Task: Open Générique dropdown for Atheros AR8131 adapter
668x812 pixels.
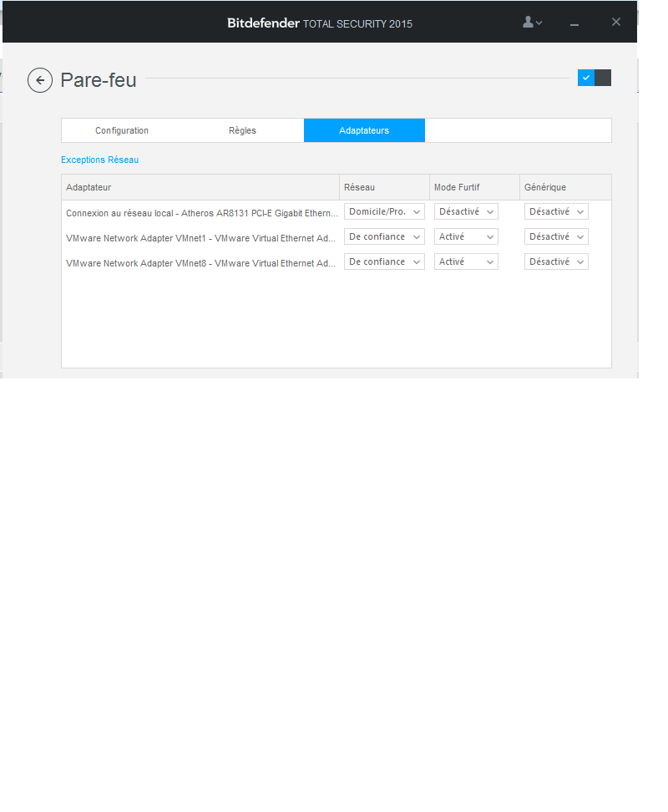Action: click(x=556, y=211)
